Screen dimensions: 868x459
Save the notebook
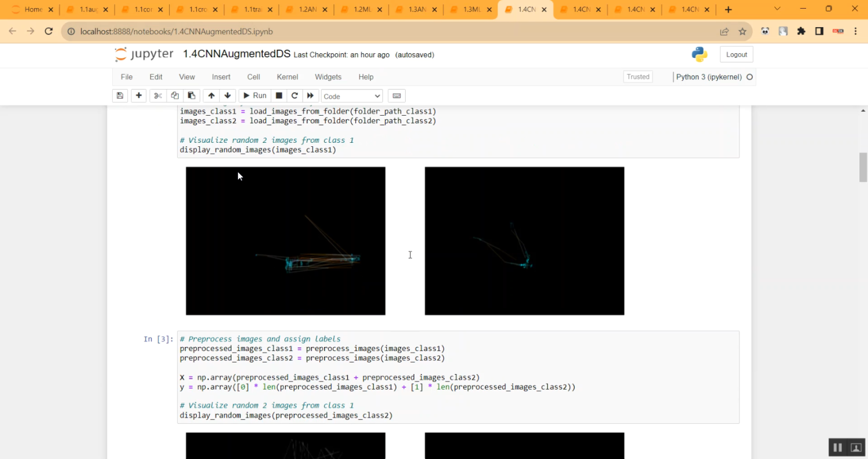[x=120, y=95]
